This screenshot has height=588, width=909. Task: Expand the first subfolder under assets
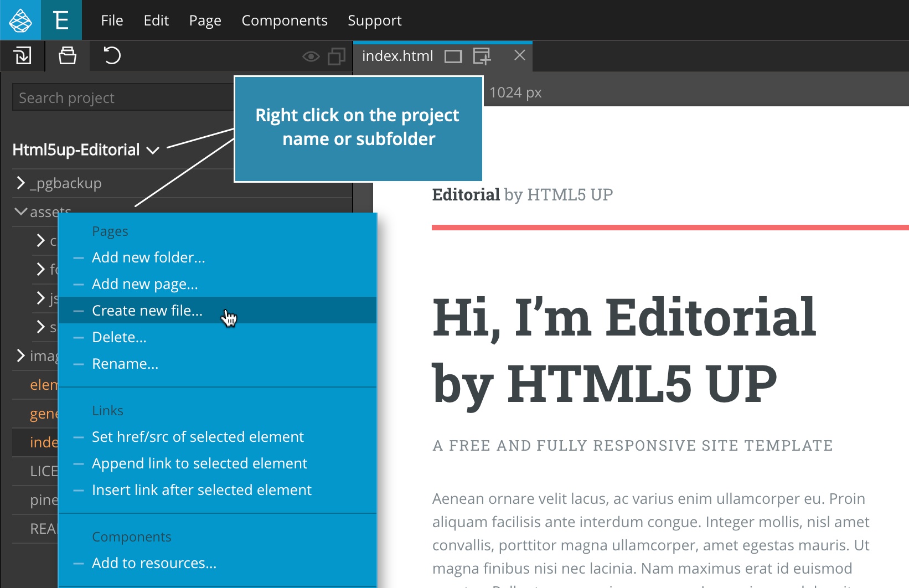coord(40,240)
